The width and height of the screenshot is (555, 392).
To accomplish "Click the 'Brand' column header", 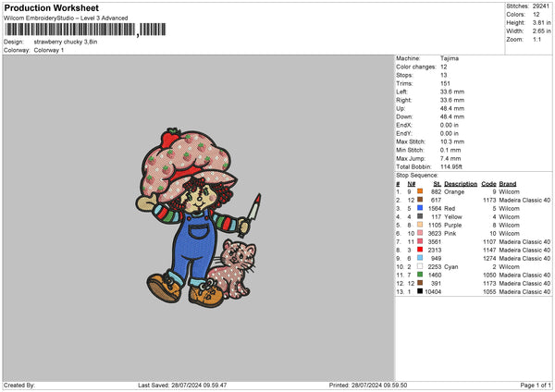I will tap(508, 184).
